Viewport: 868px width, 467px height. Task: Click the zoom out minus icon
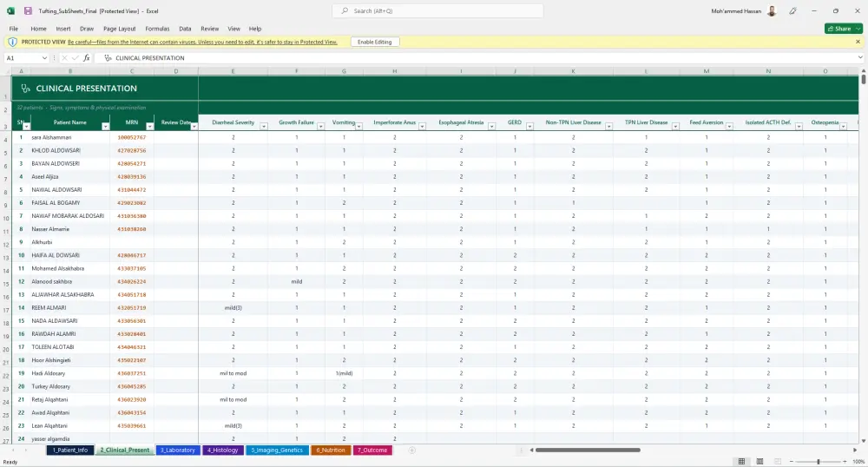792,462
